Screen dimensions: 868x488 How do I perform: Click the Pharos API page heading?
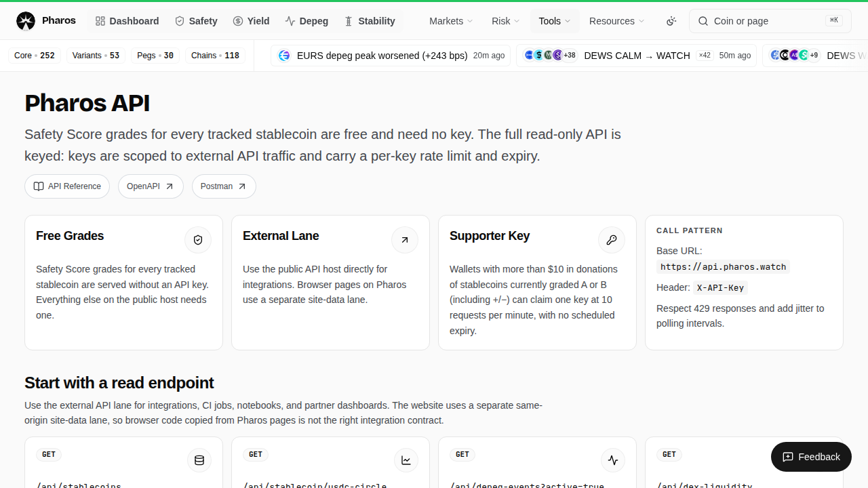[87, 103]
